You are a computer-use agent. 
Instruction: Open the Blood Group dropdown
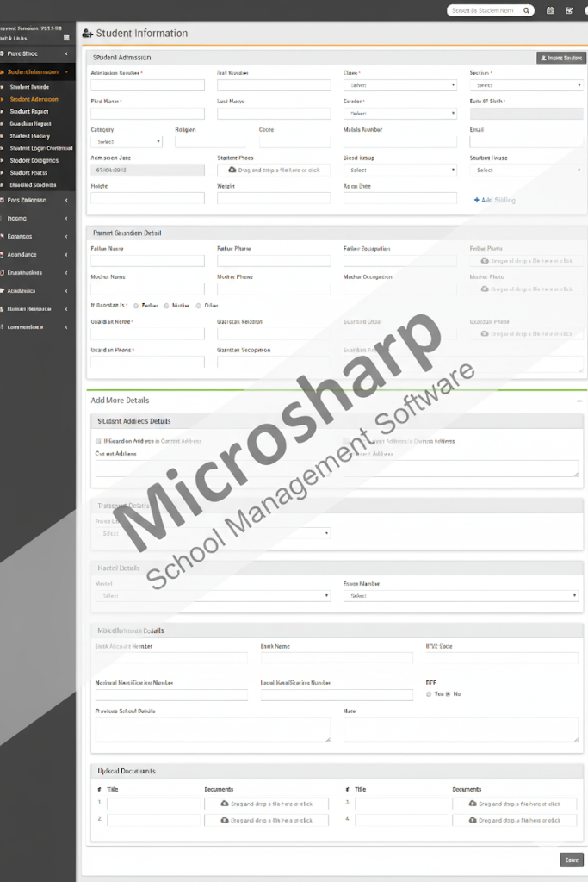click(399, 171)
